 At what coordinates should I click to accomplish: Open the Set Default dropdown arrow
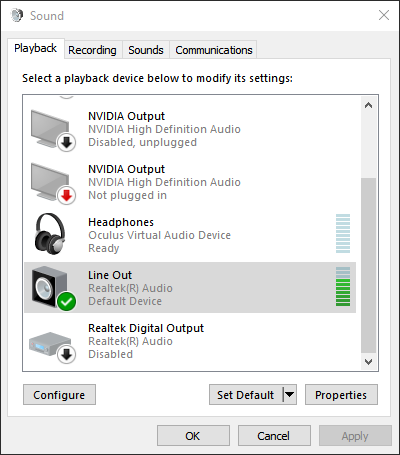pyautogui.click(x=289, y=395)
